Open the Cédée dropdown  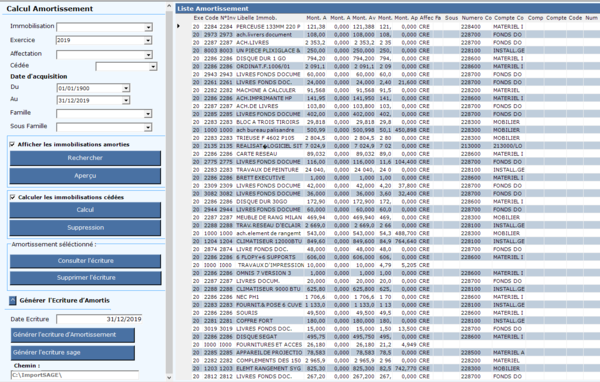[x=153, y=67]
